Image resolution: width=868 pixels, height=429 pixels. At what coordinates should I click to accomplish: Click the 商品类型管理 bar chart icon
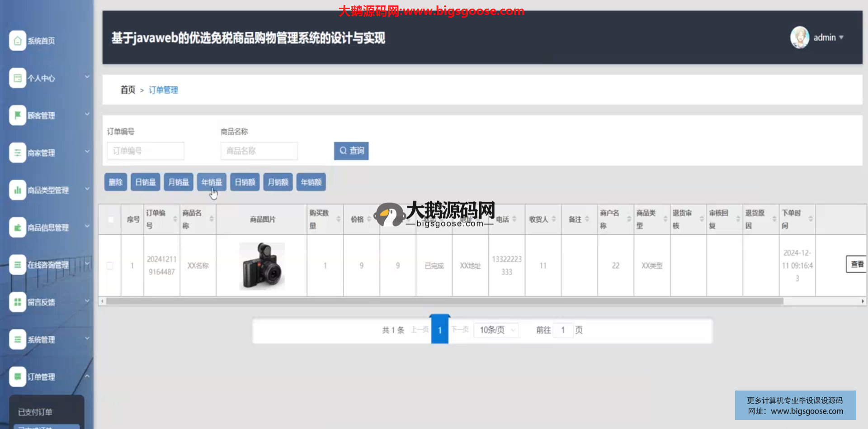pos(17,190)
